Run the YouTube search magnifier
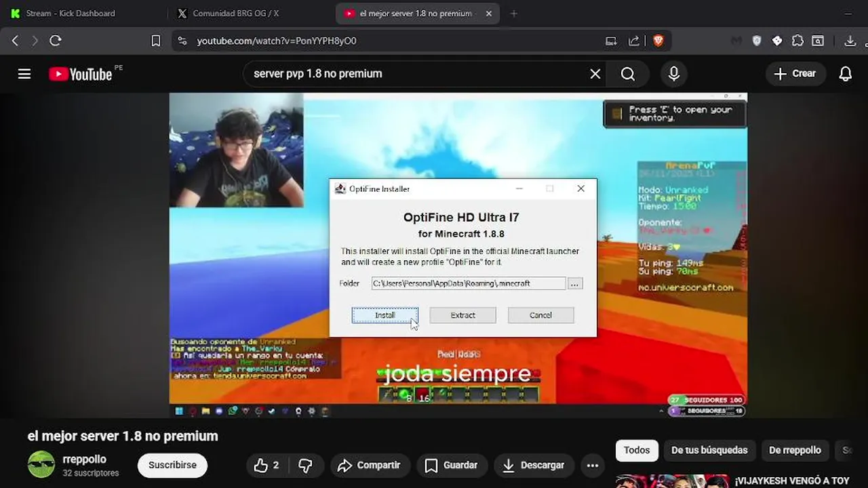This screenshot has height=488, width=868. (628, 74)
